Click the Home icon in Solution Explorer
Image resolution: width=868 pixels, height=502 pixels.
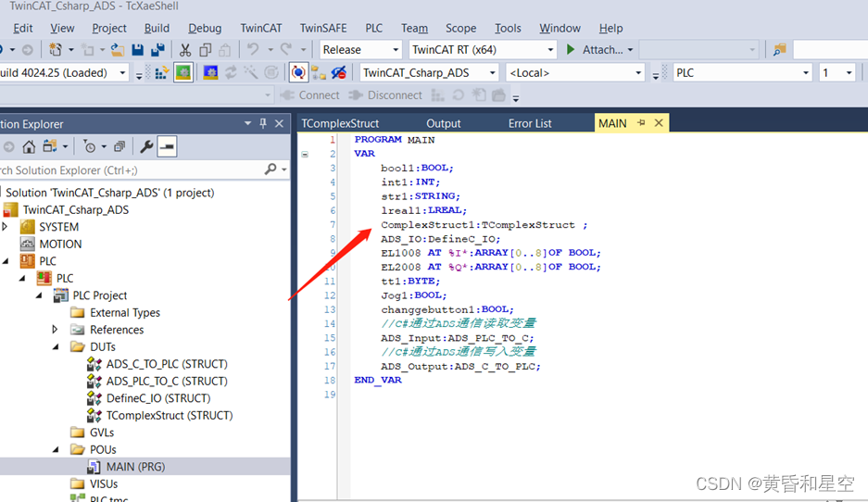30,146
